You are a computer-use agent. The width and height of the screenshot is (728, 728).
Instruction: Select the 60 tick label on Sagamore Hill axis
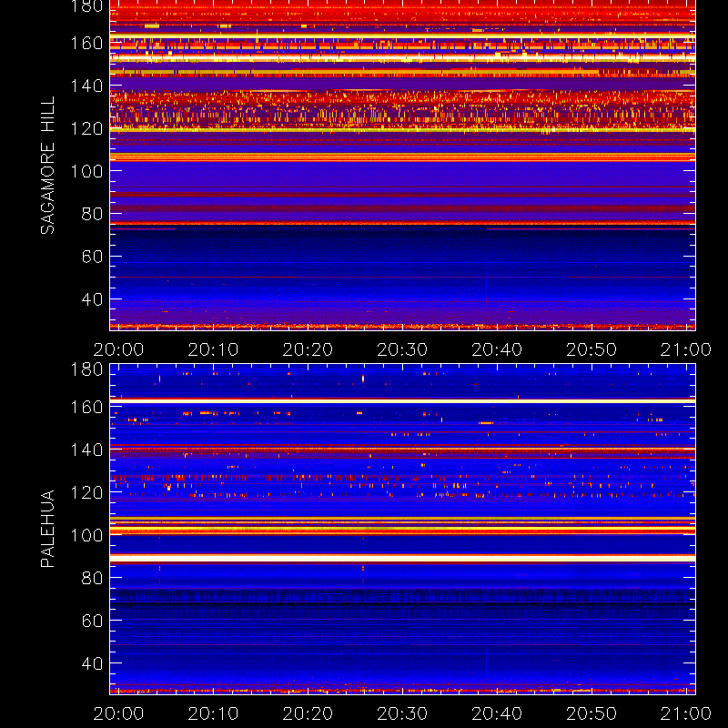[92, 257]
